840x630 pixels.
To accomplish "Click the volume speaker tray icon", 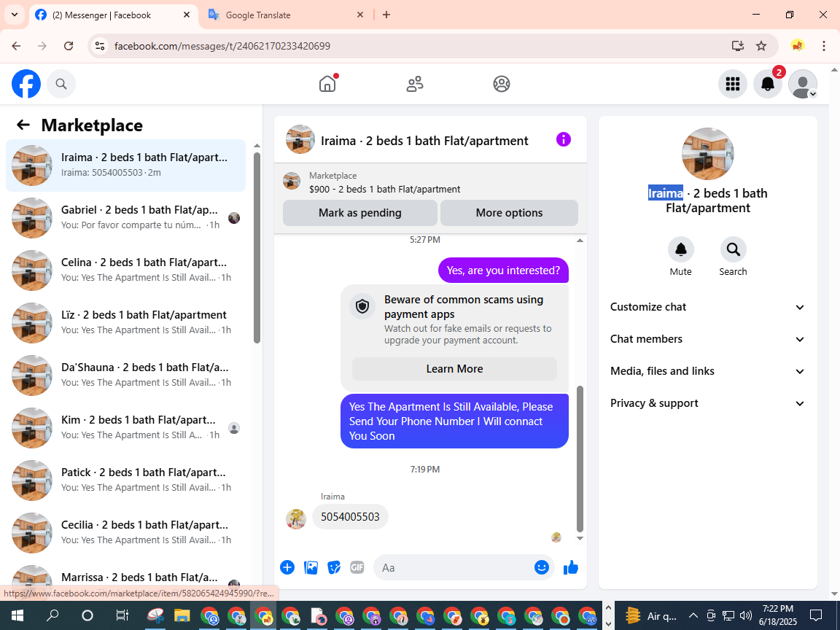I will click(745, 615).
